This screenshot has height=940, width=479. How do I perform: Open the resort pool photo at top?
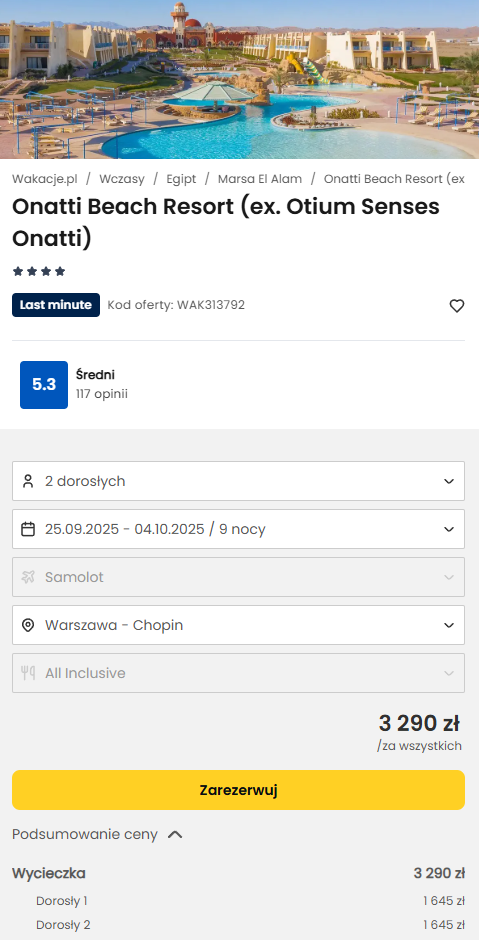click(x=239, y=79)
